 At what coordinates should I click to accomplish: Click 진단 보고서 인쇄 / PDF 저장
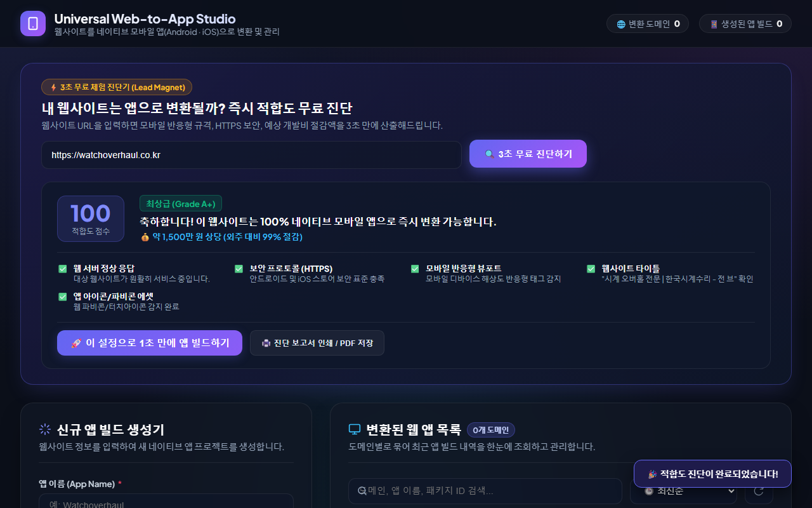click(317, 343)
